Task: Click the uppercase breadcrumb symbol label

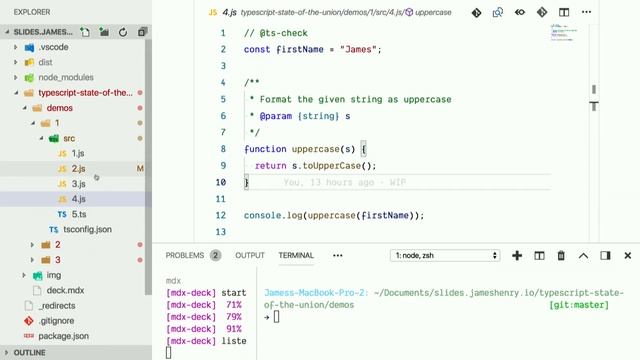Action: [x=433, y=12]
